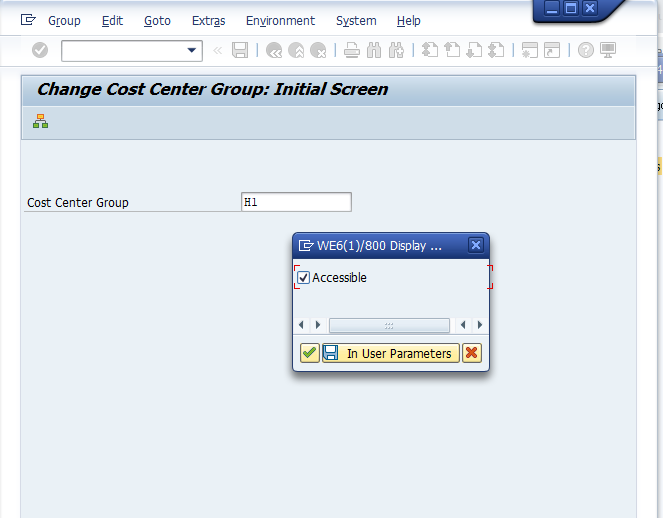Click the In User Parameters button
The height and width of the screenshot is (518, 663).
390,353
